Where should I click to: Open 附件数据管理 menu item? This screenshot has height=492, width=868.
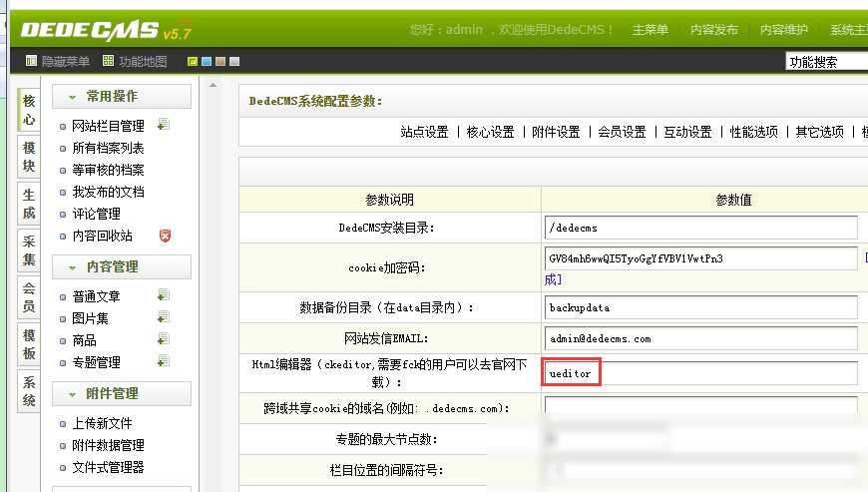pos(109,445)
